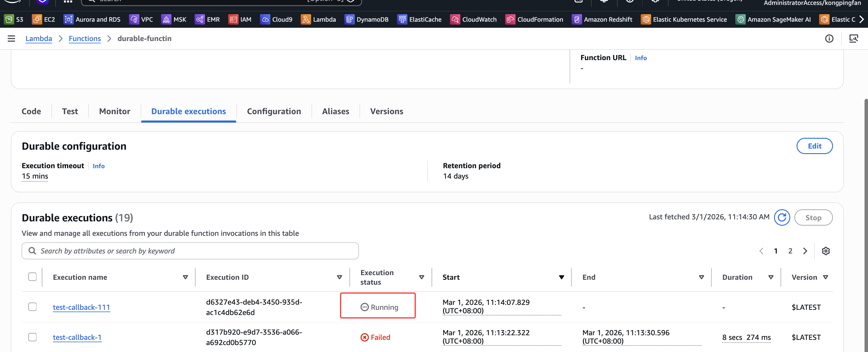This screenshot has width=868, height=352.
Task: Open the test-callback-111 execution link
Action: [81, 307]
